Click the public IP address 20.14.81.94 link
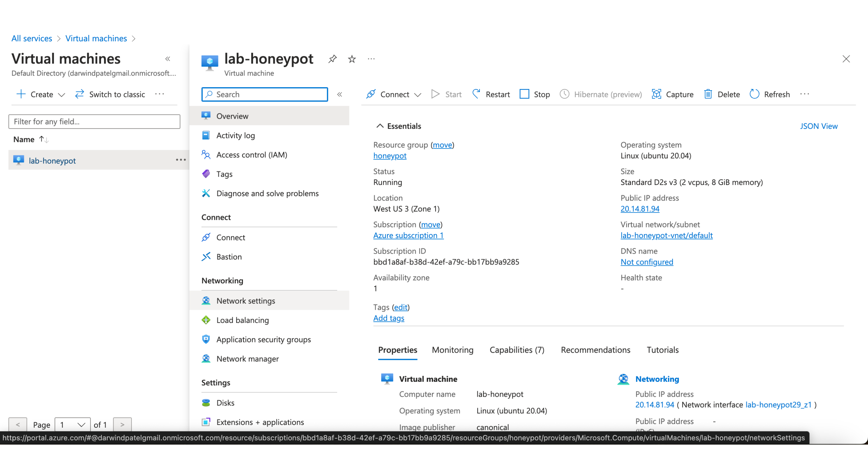Viewport: 868px width, 472px height. pos(639,209)
